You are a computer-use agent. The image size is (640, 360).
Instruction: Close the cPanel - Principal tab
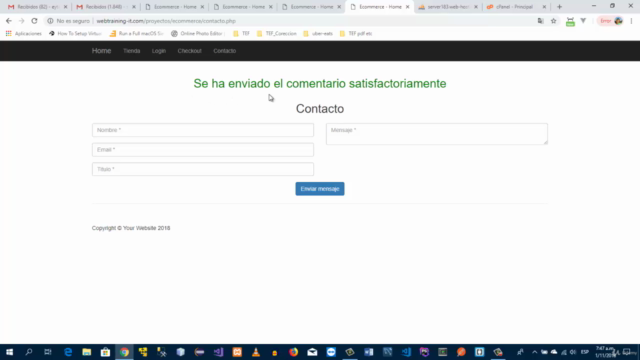(544, 7)
